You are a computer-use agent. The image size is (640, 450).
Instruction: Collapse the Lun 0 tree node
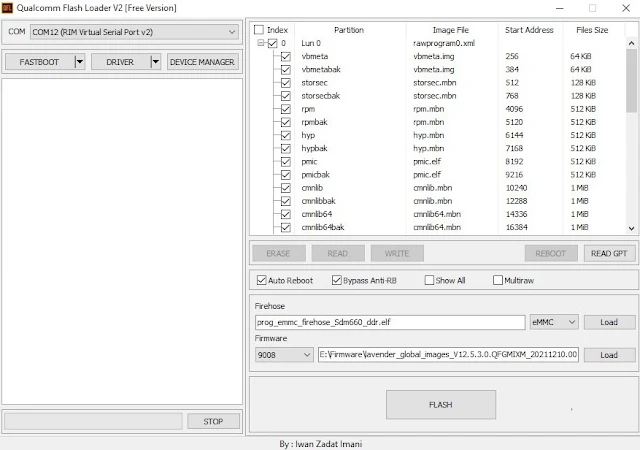(261, 43)
